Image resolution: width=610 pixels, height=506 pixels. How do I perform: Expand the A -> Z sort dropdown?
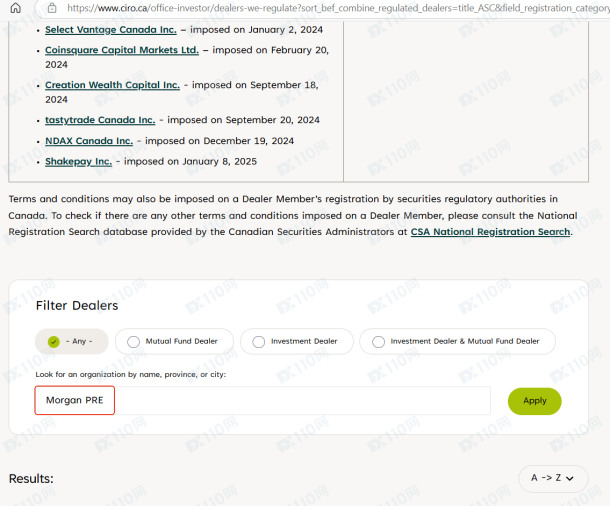coord(553,478)
